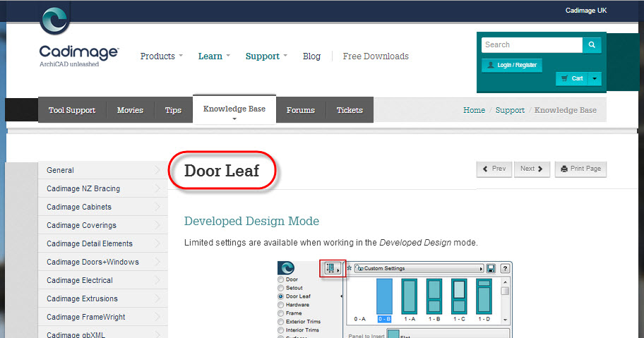The image size is (644, 338).
Task: Click the favorites star icon
Action: pos(350,268)
